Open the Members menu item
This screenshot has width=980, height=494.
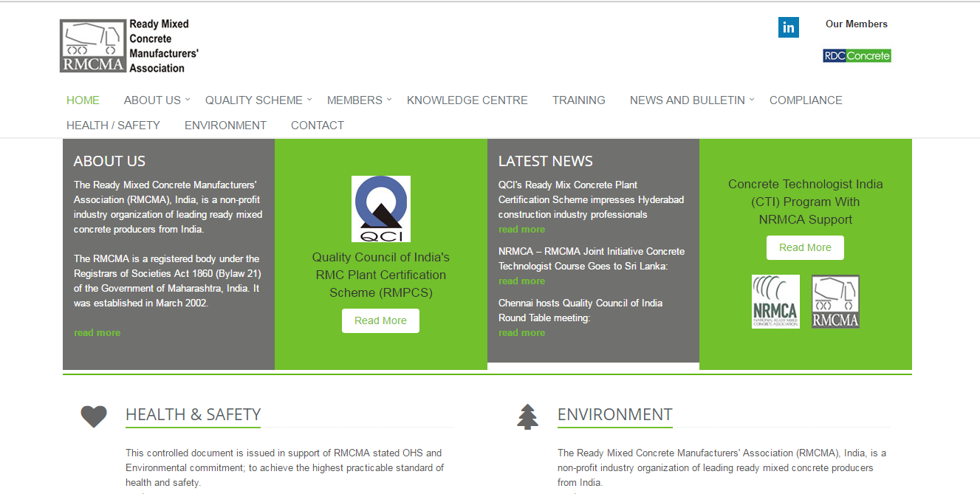pyautogui.click(x=354, y=100)
